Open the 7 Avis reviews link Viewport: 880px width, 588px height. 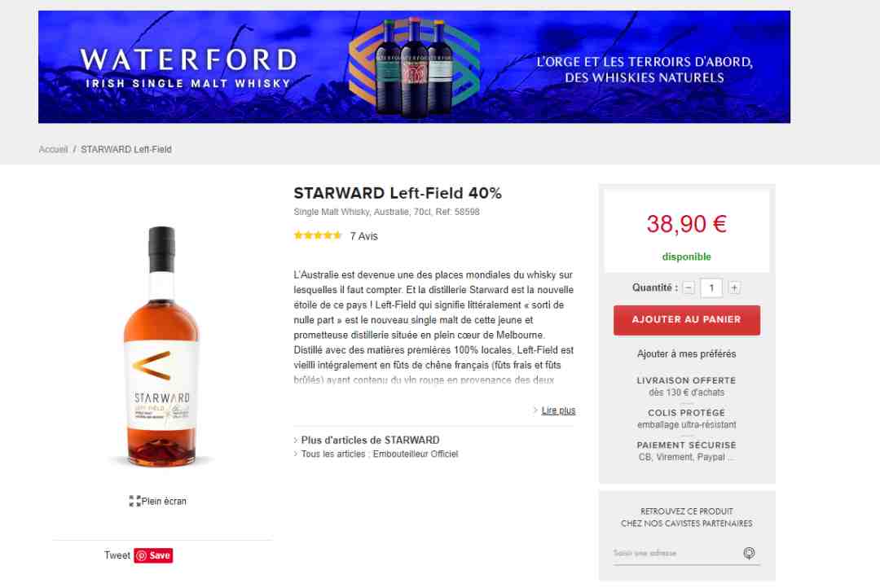363,236
